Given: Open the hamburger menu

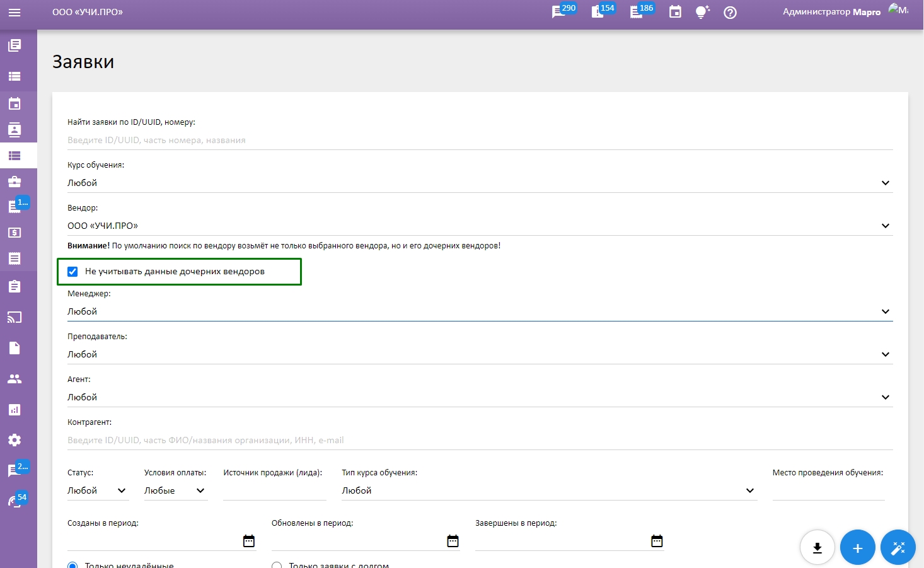Looking at the screenshot, I should [14, 13].
